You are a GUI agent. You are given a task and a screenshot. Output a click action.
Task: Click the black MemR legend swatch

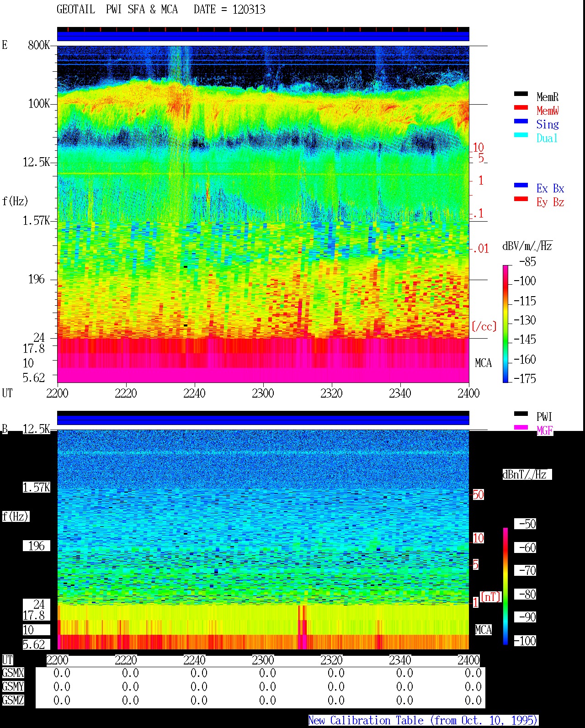521,94
